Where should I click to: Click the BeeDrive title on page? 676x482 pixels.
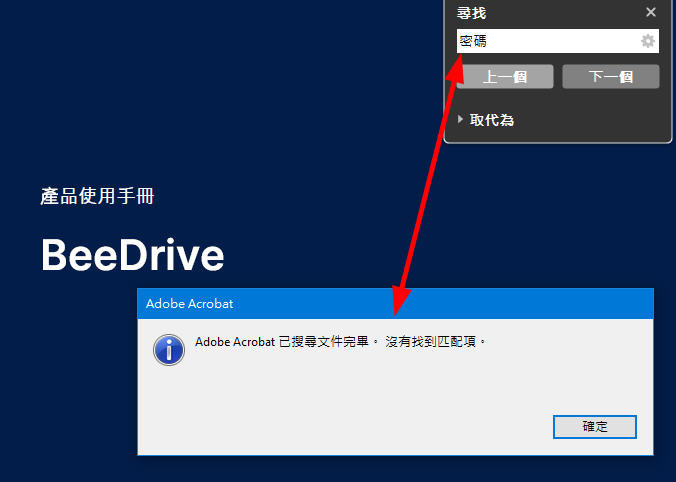[133, 255]
